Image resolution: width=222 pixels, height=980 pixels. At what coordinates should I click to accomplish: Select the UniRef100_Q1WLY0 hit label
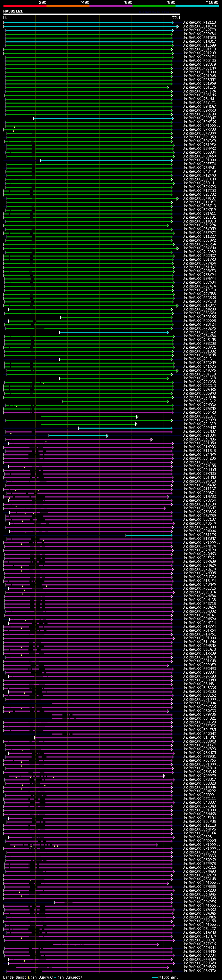pos(199,27)
